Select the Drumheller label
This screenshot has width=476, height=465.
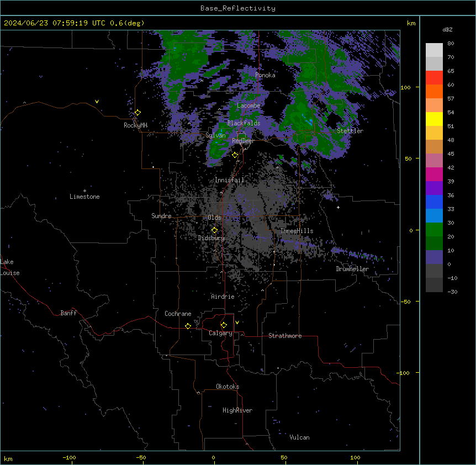(x=352, y=269)
